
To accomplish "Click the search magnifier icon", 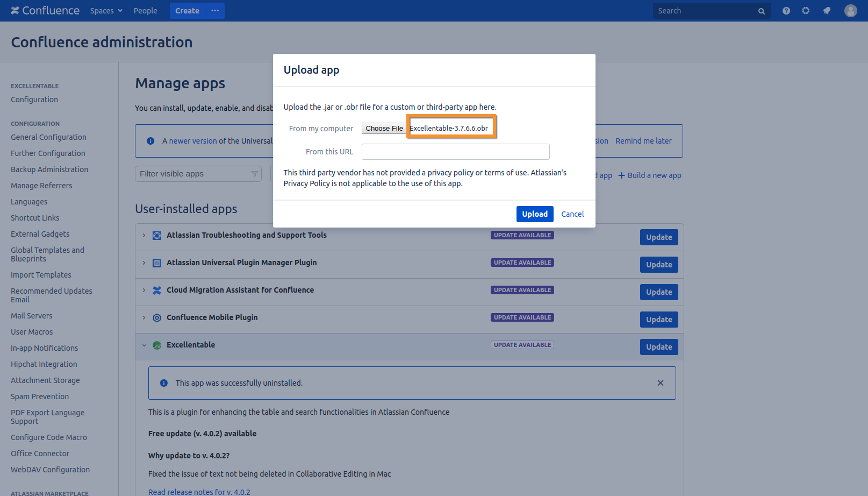I will pyautogui.click(x=762, y=11).
